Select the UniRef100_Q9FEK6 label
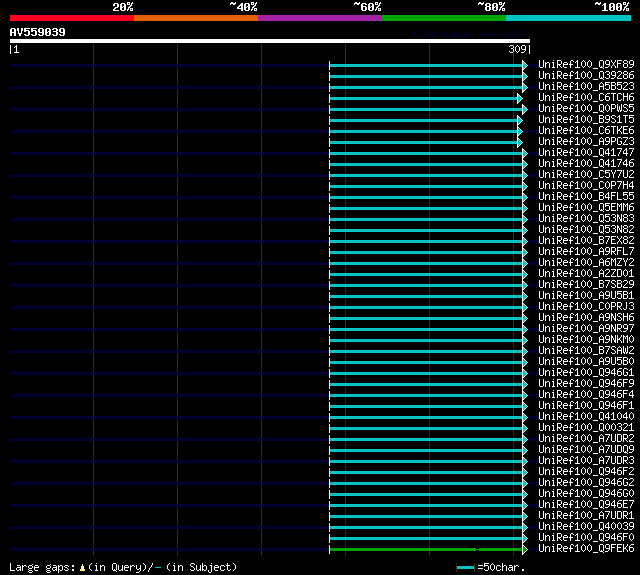 click(x=586, y=549)
